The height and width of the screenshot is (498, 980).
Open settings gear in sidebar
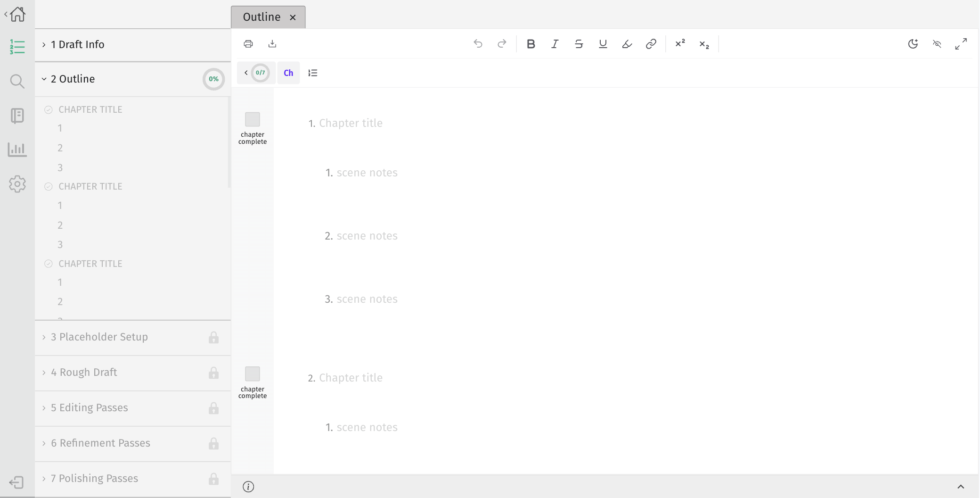coord(17,184)
